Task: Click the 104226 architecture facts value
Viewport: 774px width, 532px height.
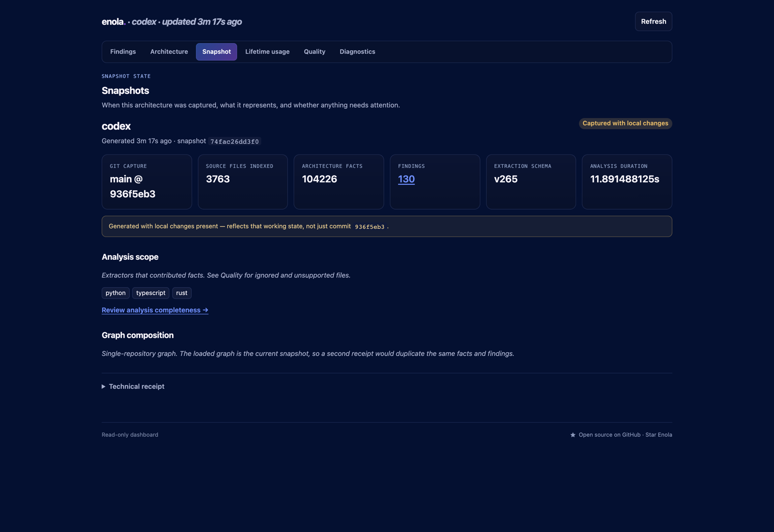Action: 319,179
